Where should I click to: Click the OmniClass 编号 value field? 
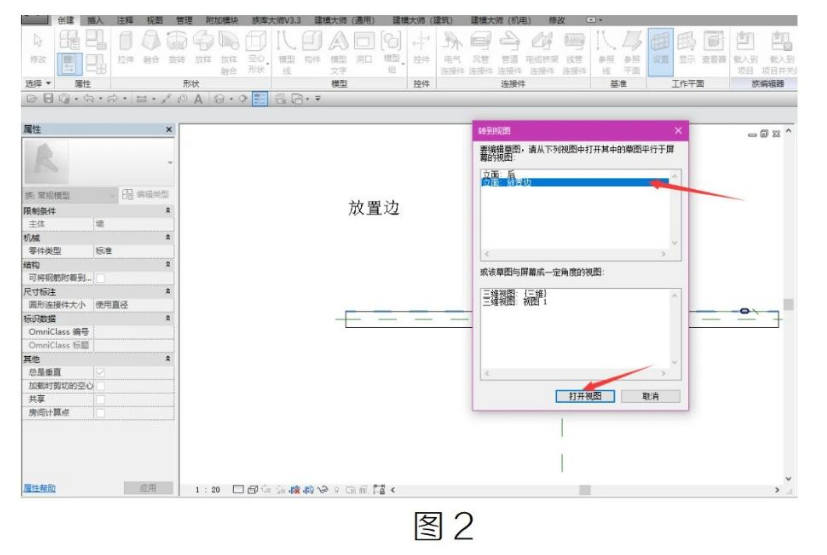point(134,332)
